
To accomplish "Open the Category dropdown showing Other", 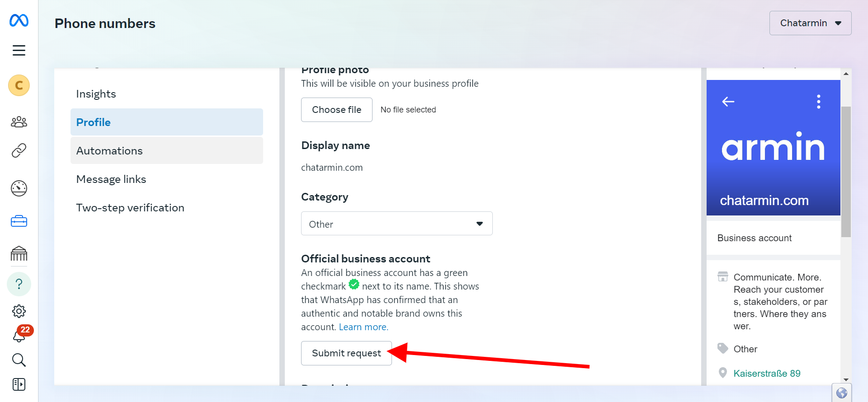I will tap(396, 224).
